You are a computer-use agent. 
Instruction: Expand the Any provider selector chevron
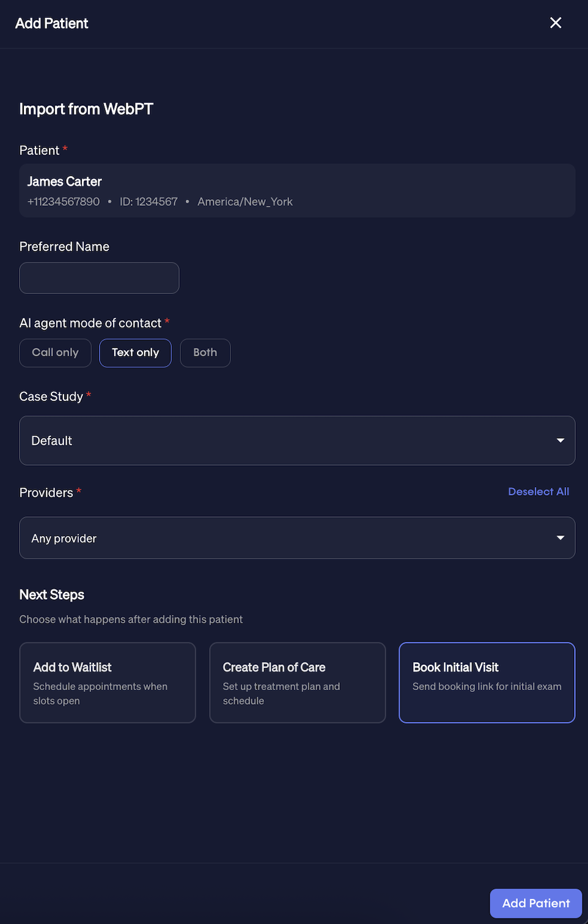560,538
